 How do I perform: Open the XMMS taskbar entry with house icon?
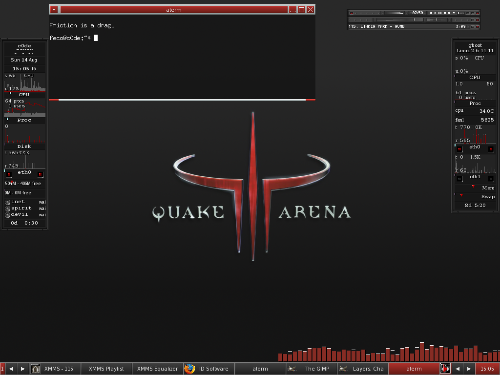55,369
